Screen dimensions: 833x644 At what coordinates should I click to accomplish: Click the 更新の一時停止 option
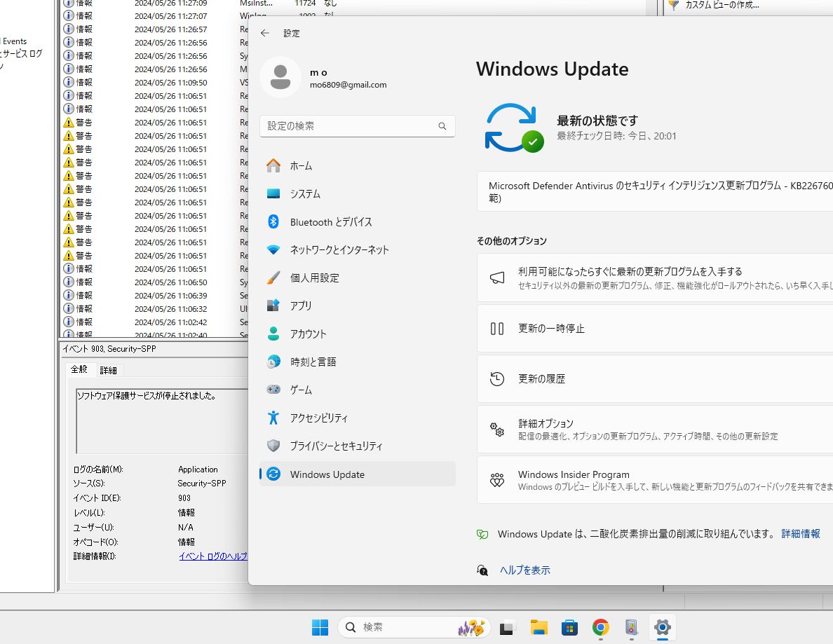coord(655,329)
